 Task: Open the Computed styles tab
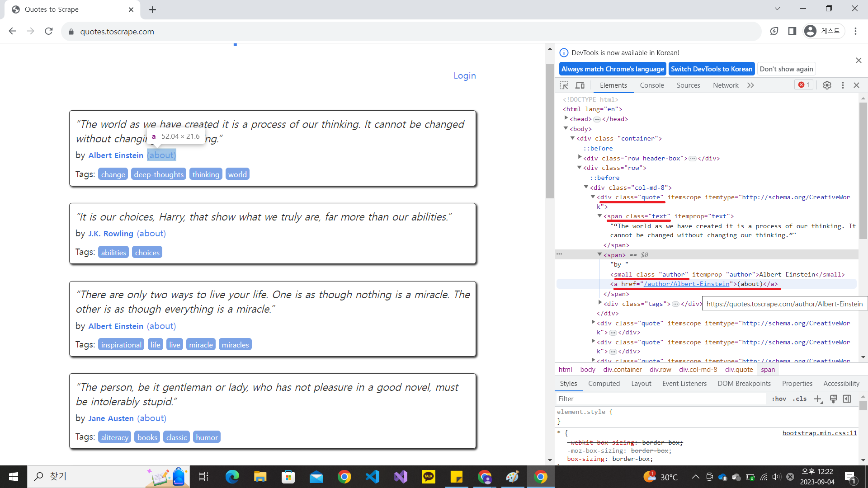click(x=604, y=384)
